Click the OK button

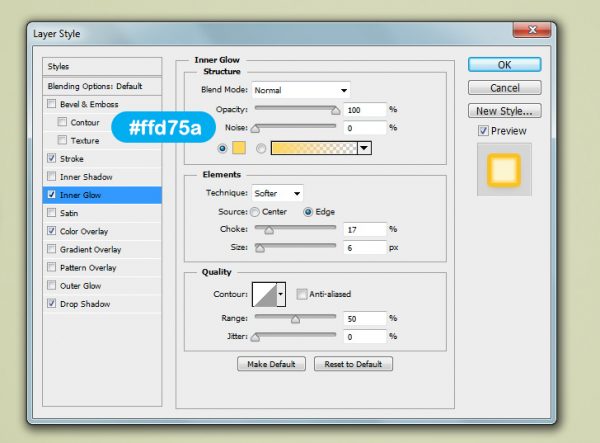(505, 65)
